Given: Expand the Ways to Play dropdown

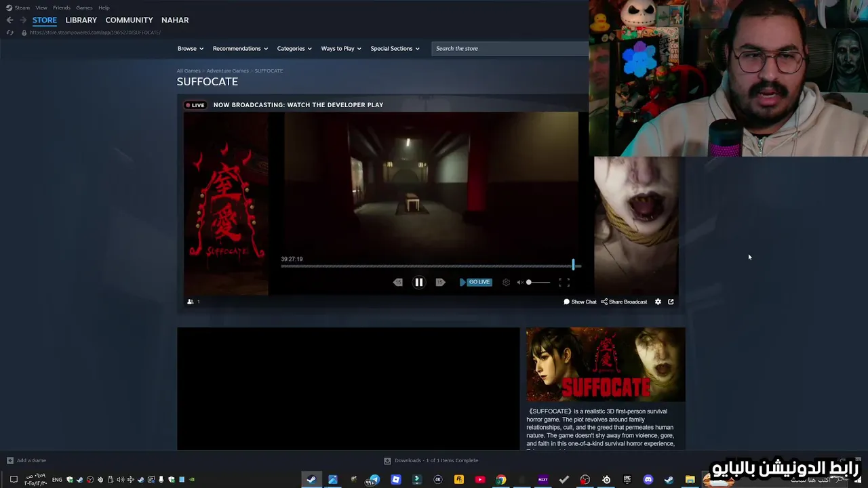Looking at the screenshot, I should [x=341, y=48].
